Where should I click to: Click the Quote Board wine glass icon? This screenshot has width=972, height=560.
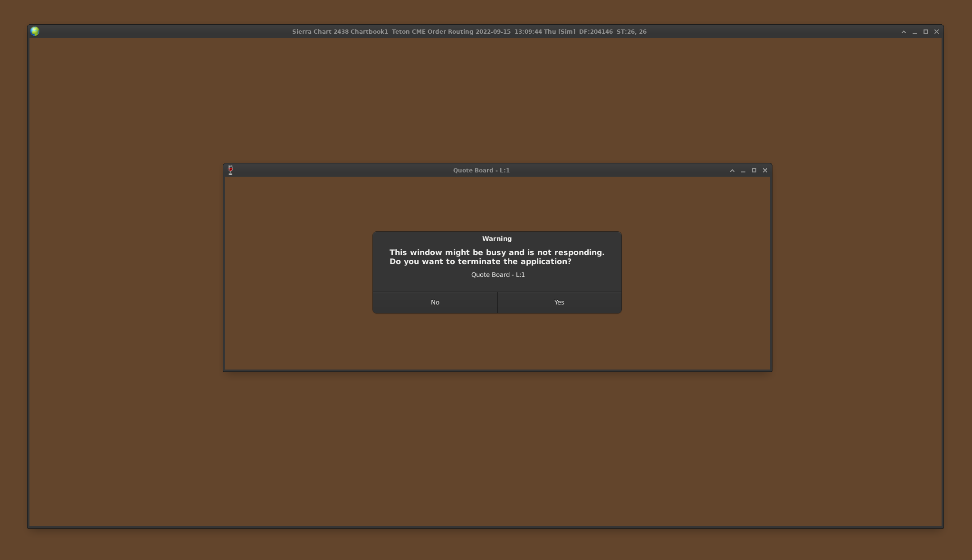point(230,170)
